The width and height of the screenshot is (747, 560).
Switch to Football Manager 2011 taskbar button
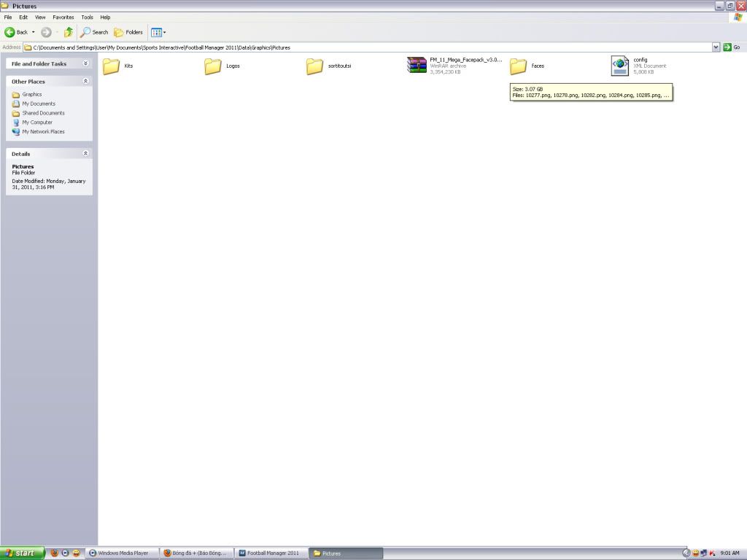[271, 553]
